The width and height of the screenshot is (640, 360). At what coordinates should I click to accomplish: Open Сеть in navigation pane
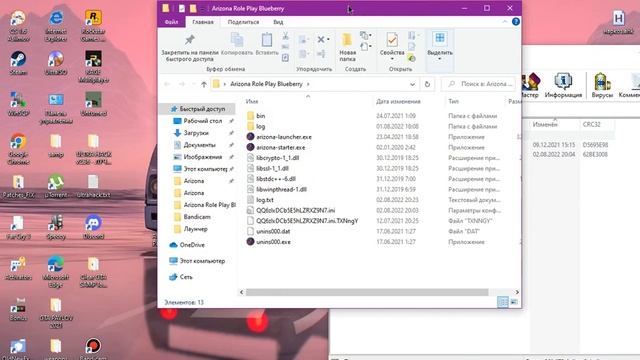pyautogui.click(x=186, y=277)
